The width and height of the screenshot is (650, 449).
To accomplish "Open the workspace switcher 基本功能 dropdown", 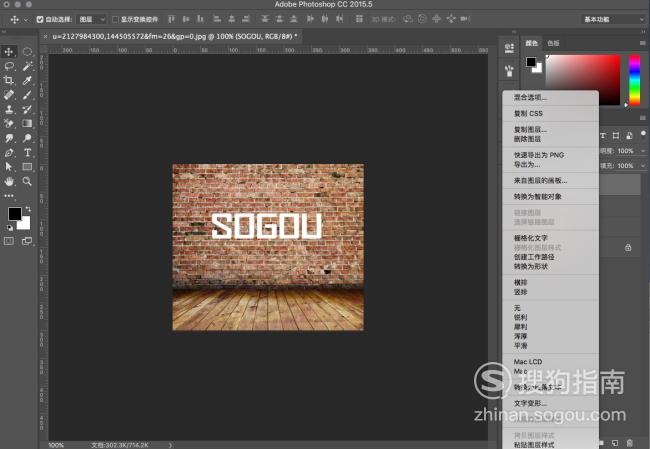I will (613, 19).
